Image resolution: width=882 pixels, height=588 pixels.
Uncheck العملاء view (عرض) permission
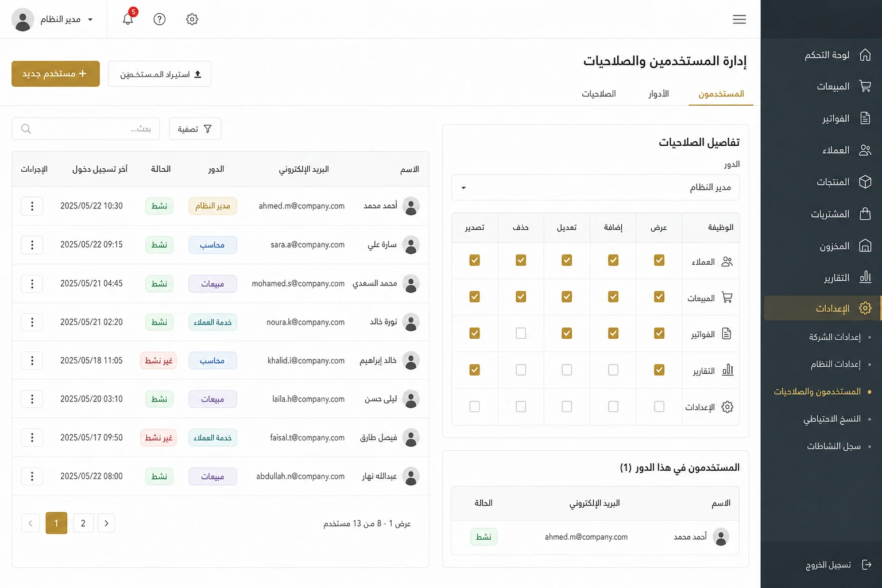(659, 260)
